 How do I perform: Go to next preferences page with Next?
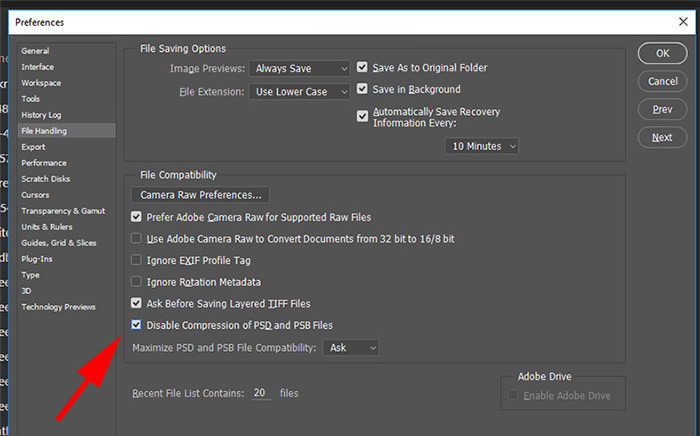coord(662,137)
